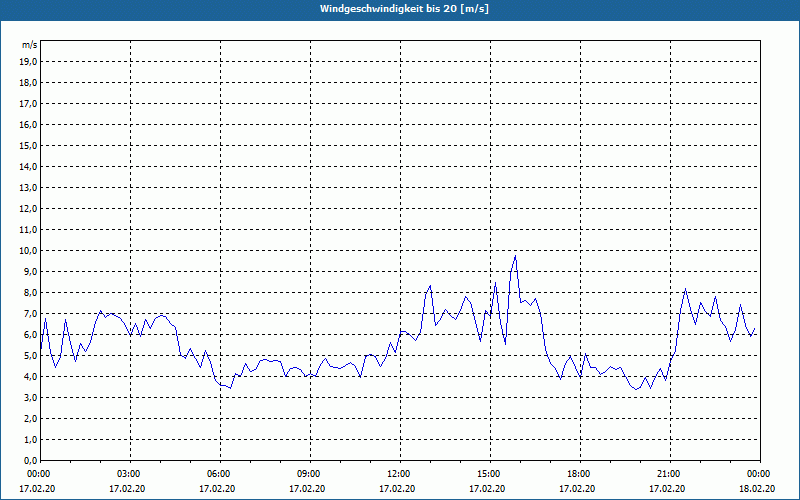Click the 17,0 y-axis value
The image size is (800, 500).
click(29, 104)
